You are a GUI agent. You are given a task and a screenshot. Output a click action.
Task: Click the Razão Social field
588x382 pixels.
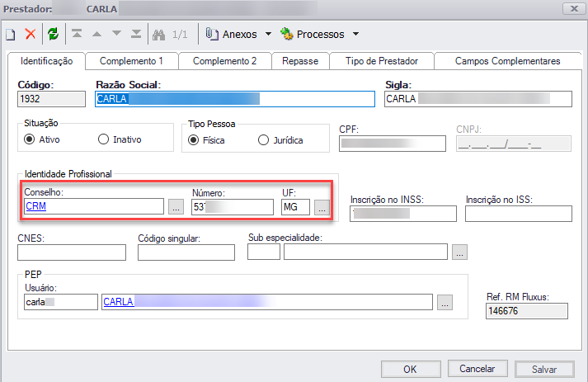235,99
